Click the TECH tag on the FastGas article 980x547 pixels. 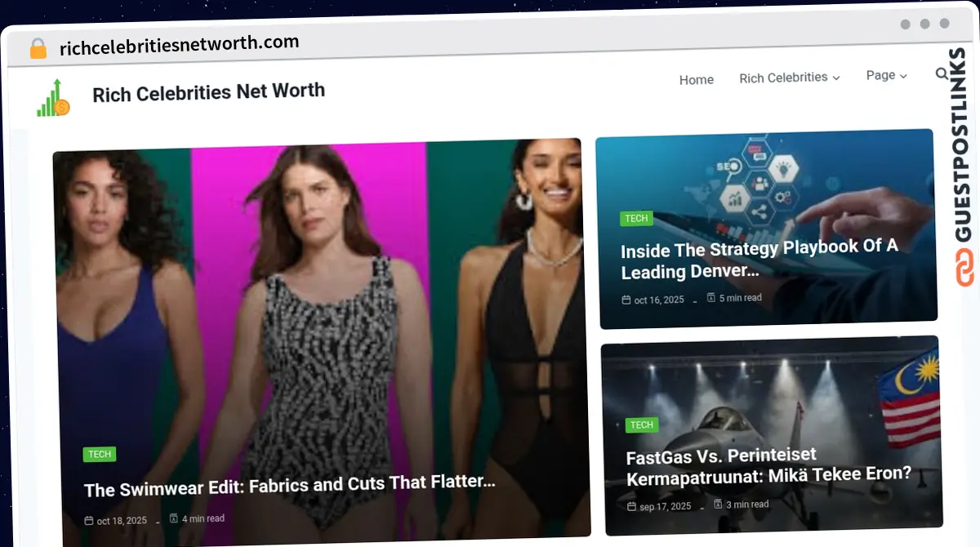(642, 425)
